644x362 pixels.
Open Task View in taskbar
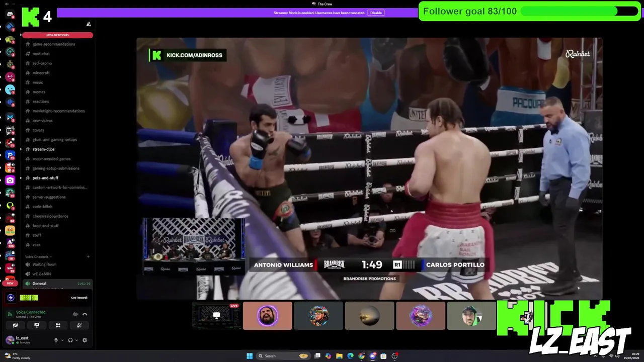click(317, 356)
